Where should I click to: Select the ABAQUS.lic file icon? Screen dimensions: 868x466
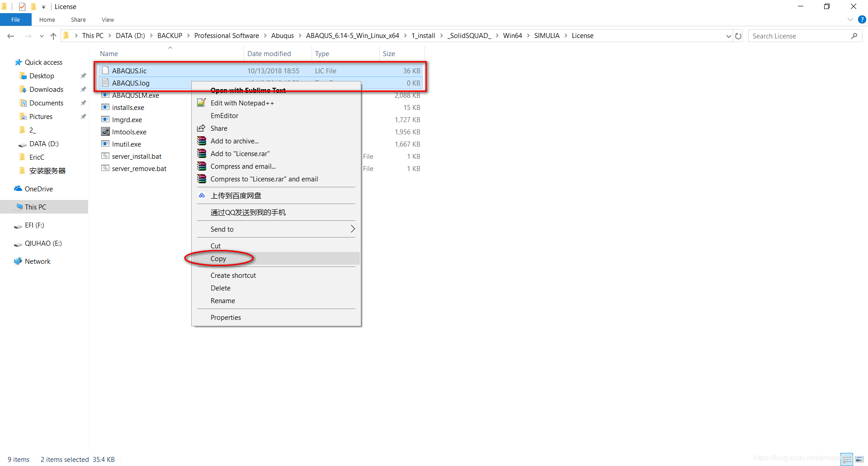(x=105, y=71)
